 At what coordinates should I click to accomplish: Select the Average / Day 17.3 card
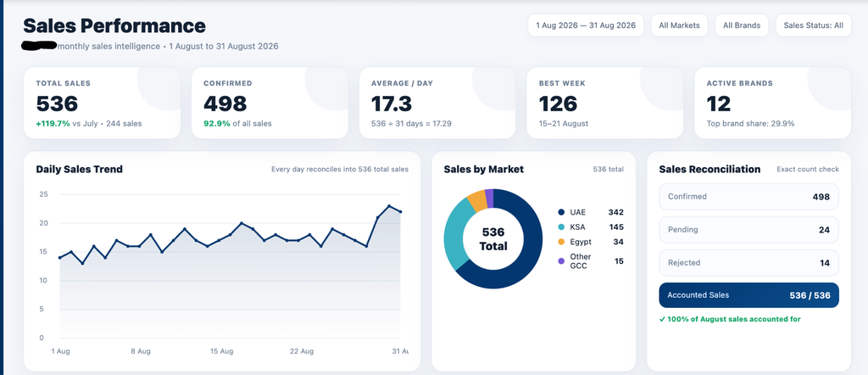coord(437,103)
